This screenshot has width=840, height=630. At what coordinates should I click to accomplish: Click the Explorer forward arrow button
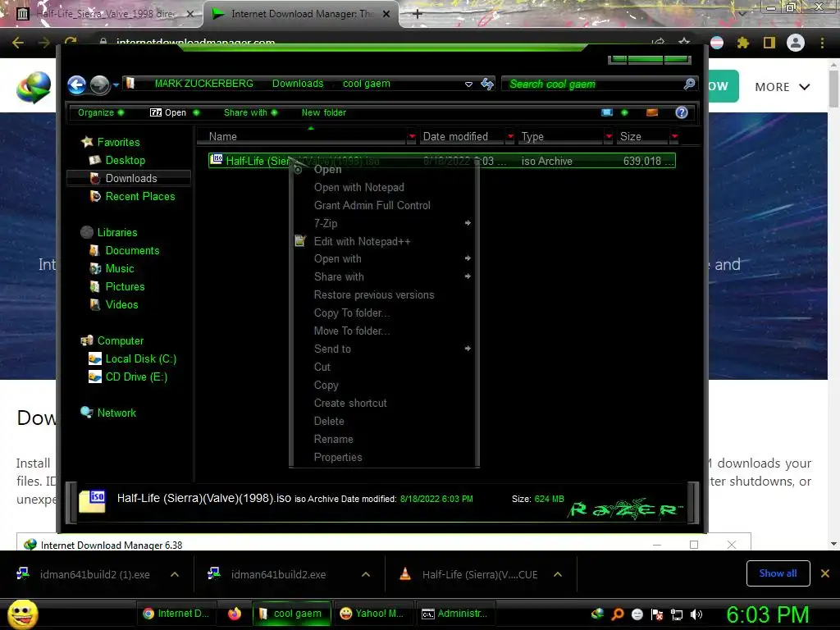point(99,84)
